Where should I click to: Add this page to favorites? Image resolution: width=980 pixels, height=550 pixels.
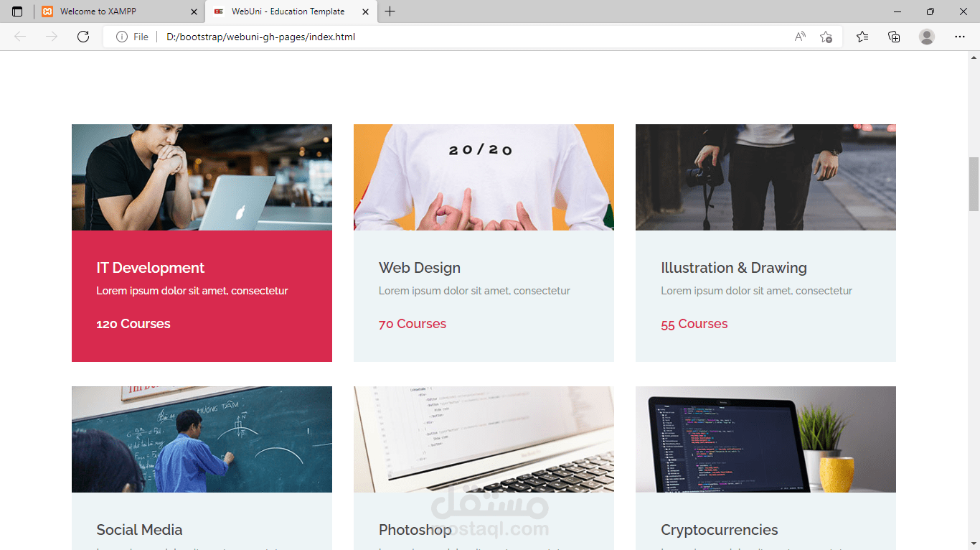(826, 37)
